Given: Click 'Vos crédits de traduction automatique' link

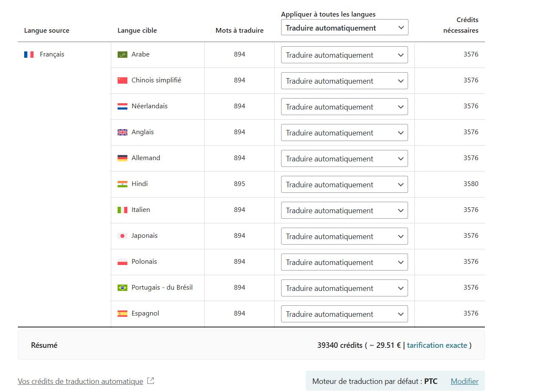Looking at the screenshot, I should 80,381.
